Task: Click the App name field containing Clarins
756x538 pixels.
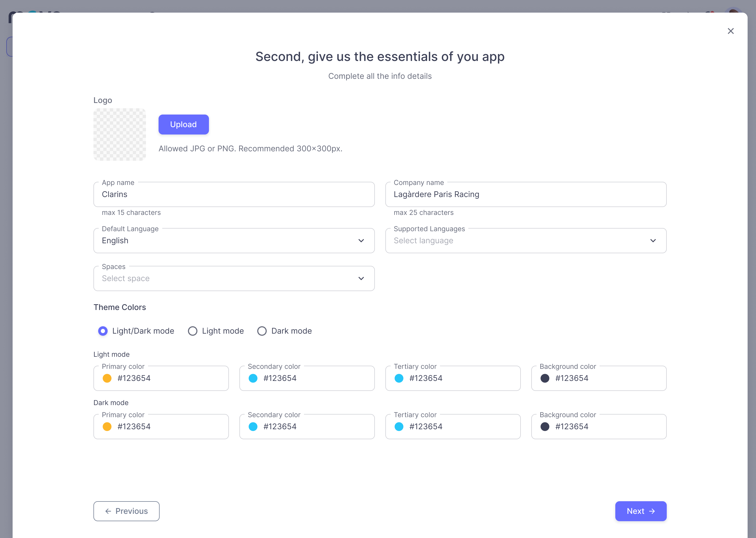Action: (x=234, y=194)
